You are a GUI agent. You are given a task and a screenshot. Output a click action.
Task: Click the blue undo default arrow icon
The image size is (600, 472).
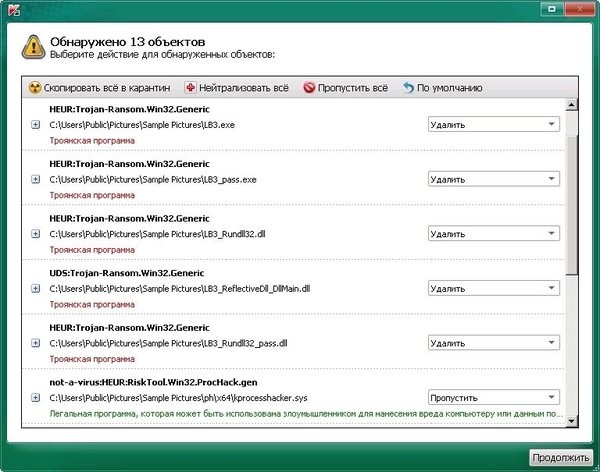tap(408, 88)
